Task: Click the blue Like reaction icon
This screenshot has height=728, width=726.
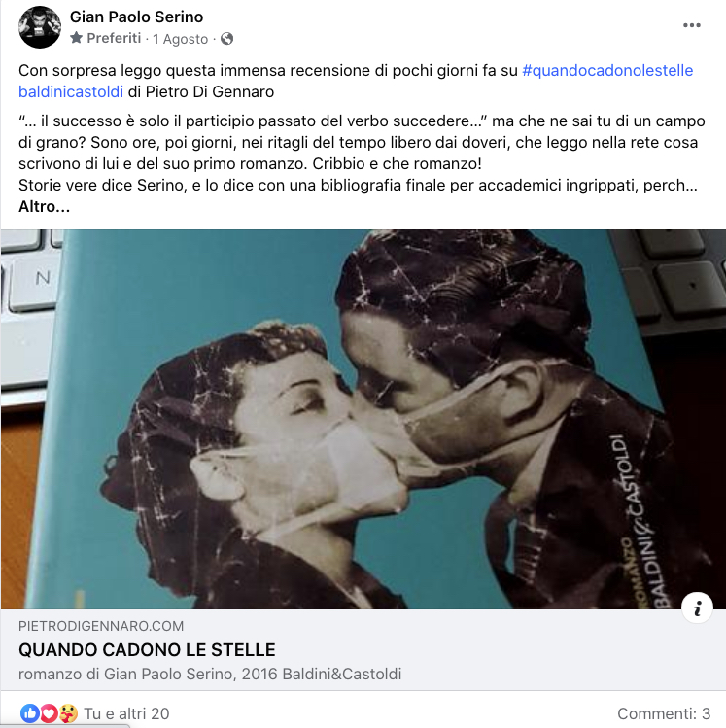Action: point(29,713)
